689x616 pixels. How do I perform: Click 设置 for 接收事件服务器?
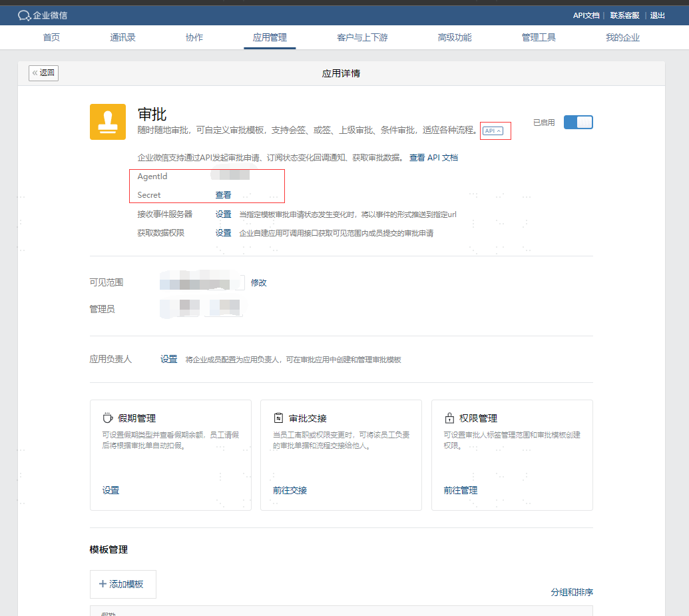(223, 214)
